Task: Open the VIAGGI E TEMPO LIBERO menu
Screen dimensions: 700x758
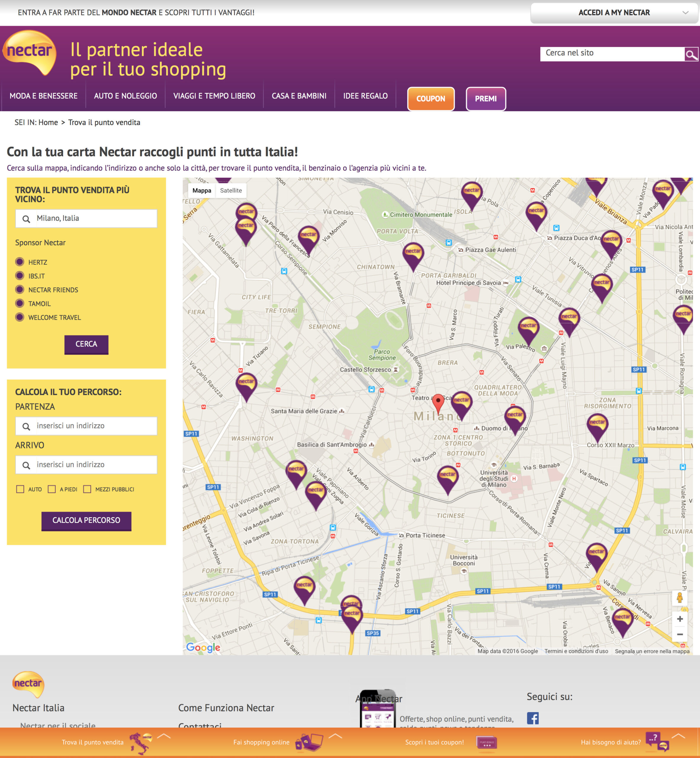Action: coord(214,96)
